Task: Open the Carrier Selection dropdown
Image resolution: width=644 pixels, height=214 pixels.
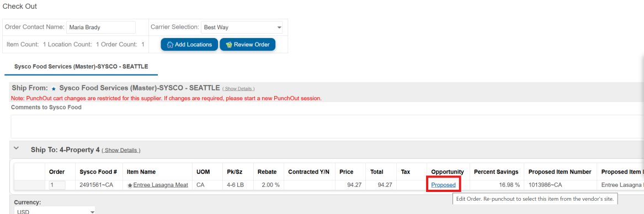Action: (x=242, y=28)
